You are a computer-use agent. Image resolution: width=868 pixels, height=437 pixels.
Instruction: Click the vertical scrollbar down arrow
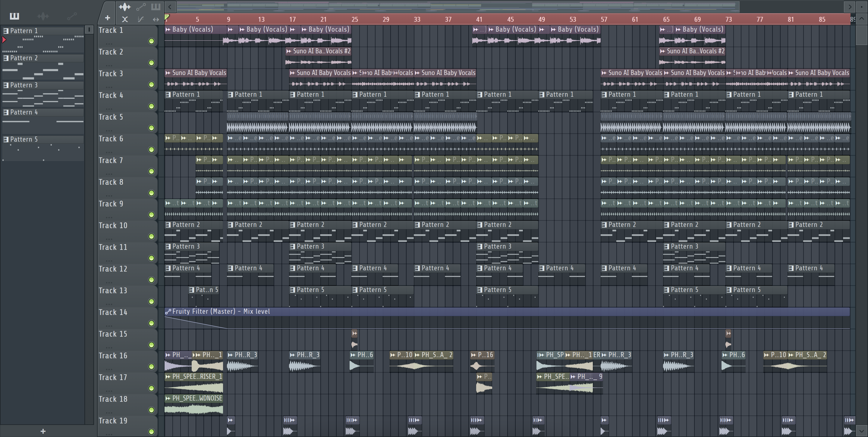(x=862, y=431)
